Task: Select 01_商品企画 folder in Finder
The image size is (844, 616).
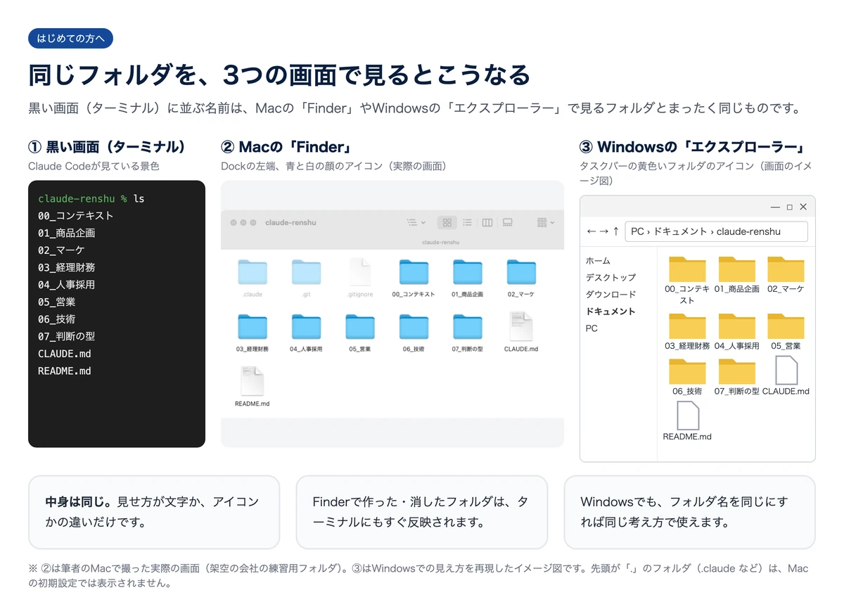Action: click(x=467, y=278)
